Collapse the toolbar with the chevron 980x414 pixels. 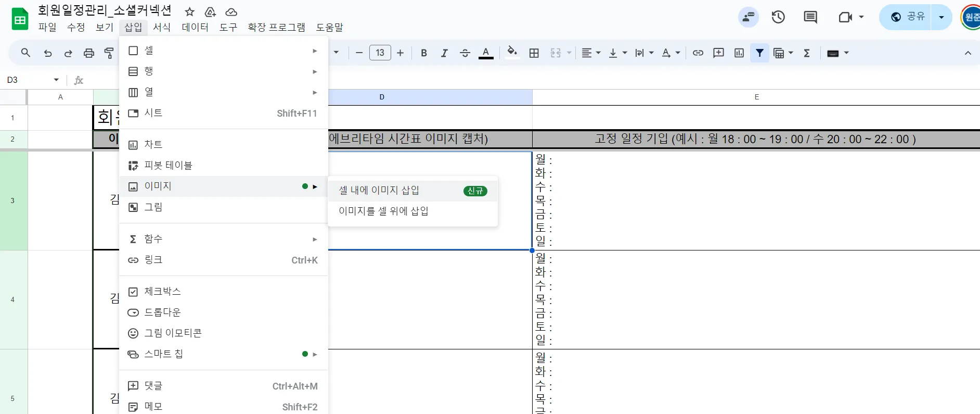click(x=968, y=53)
